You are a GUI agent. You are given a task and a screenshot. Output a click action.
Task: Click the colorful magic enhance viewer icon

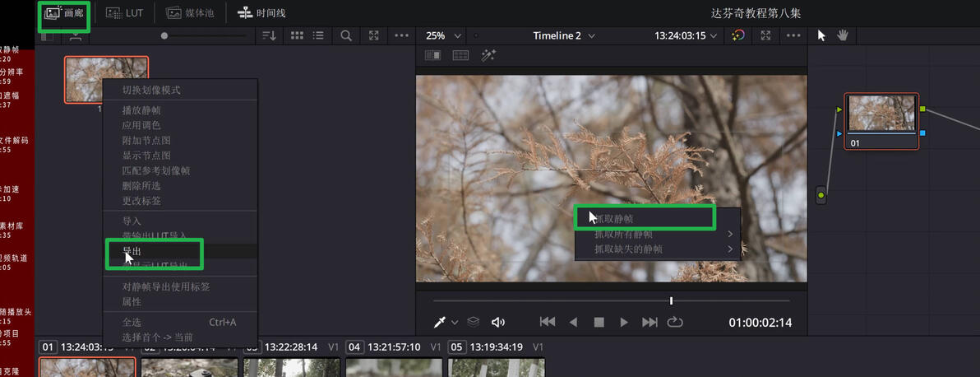[x=738, y=35]
